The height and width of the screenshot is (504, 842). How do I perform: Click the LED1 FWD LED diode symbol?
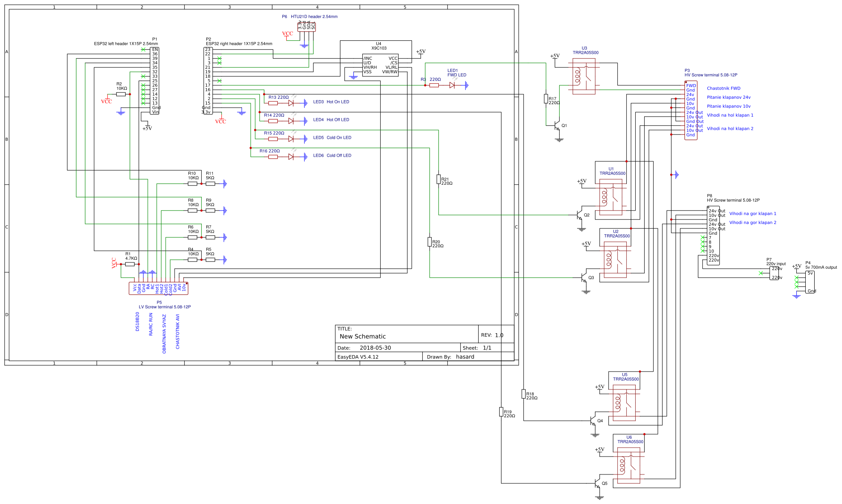(x=452, y=85)
